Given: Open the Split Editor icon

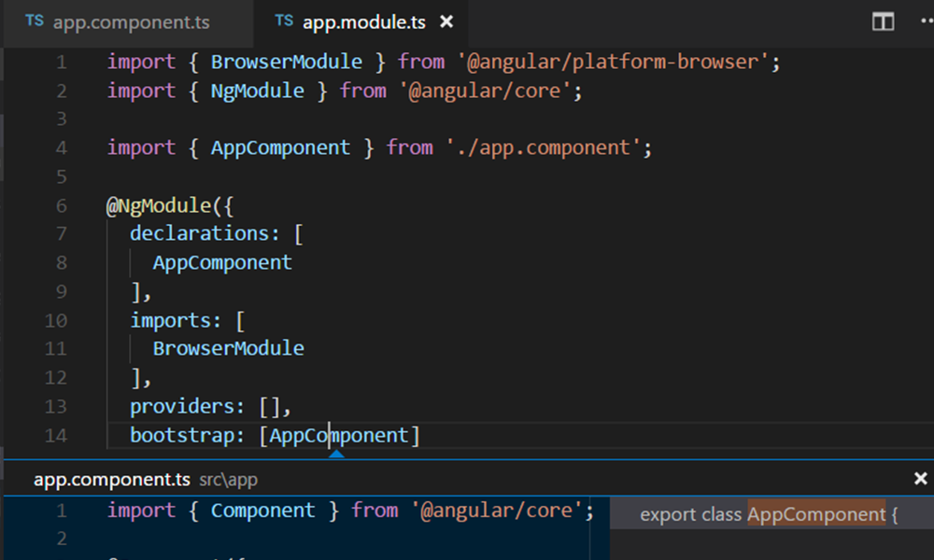Looking at the screenshot, I should click(x=882, y=21).
